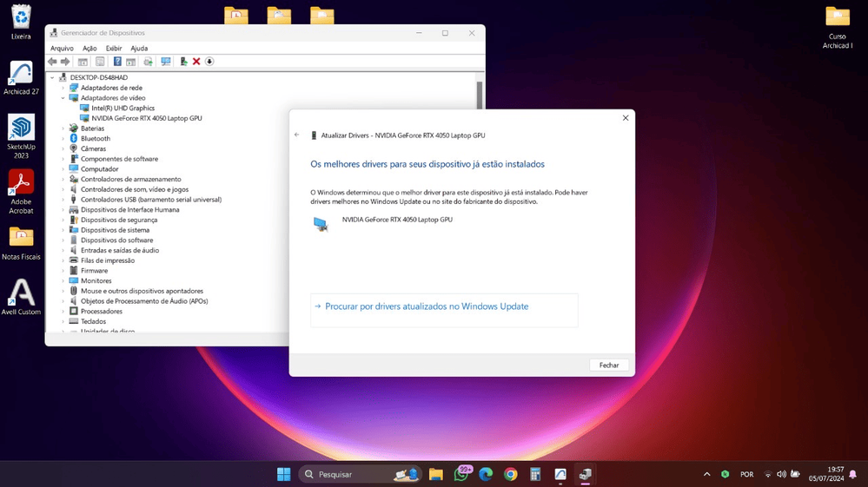Click the Forward arrow in Device Manager toolbar
Image resolution: width=868 pixels, height=487 pixels.
click(65, 62)
